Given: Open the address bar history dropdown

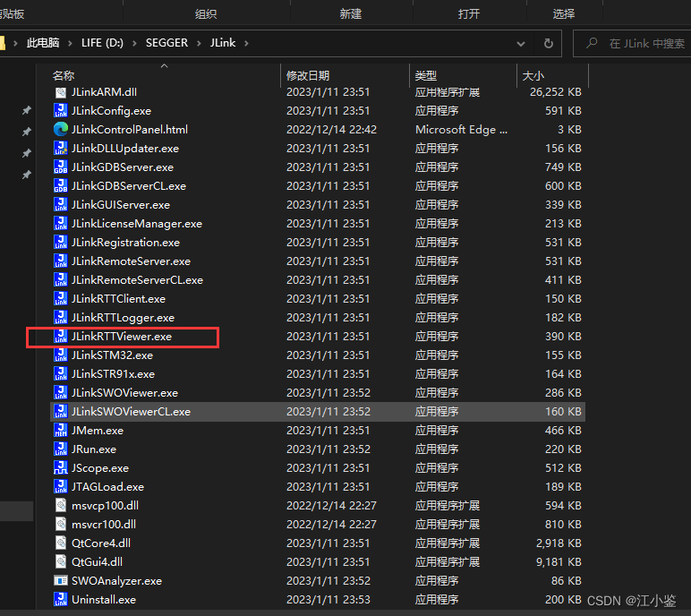Looking at the screenshot, I should coord(520,43).
